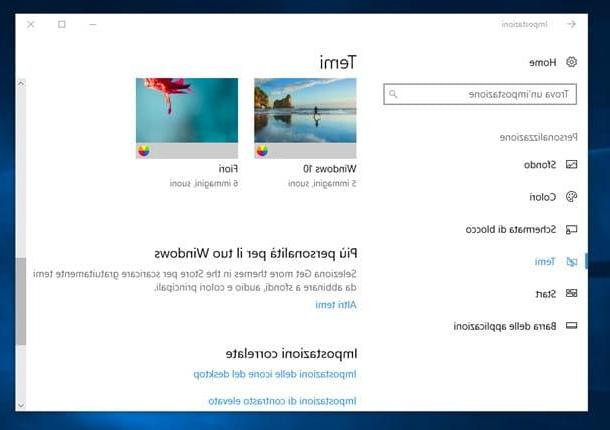610x430 pixels.
Task: Click the Start sidebar icon
Action: pyautogui.click(x=571, y=293)
